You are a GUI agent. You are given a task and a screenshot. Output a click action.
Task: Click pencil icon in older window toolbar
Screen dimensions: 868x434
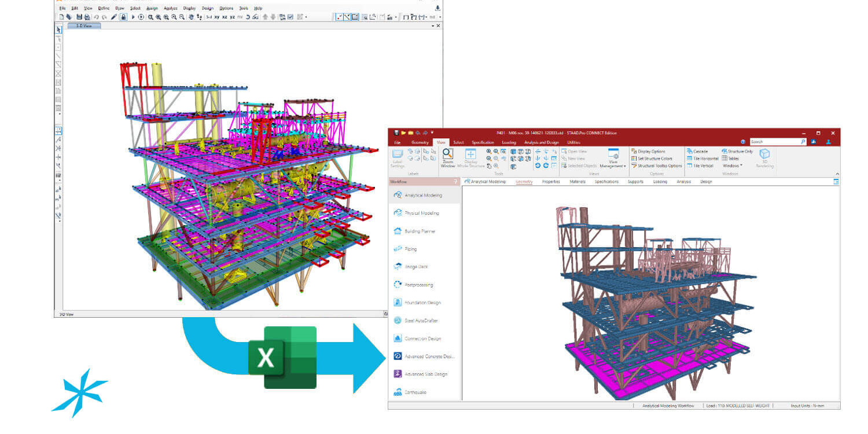[114, 17]
